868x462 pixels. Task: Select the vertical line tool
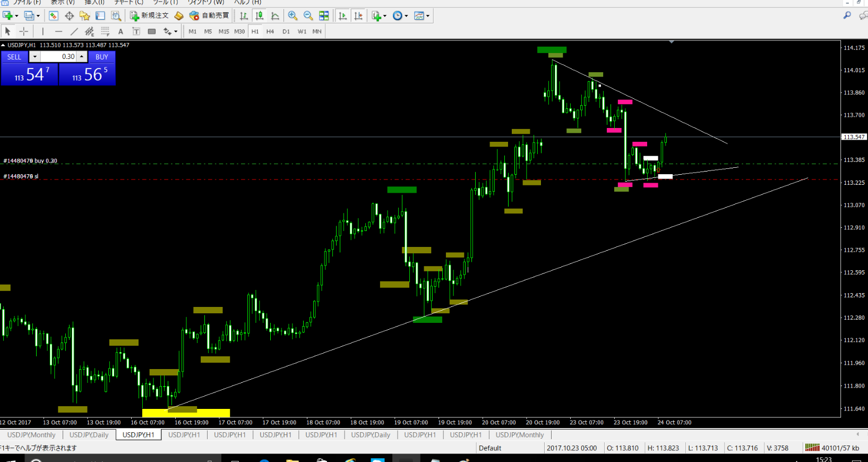point(43,31)
